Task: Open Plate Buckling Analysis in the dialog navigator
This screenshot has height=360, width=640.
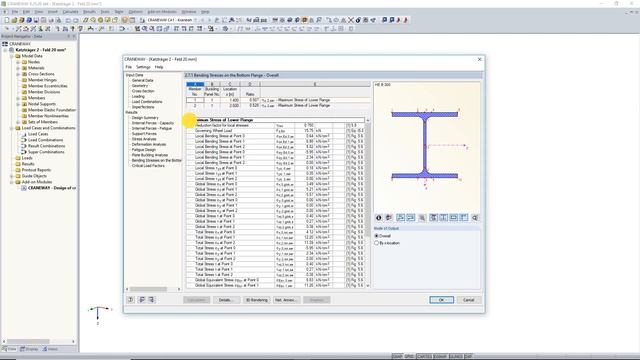Action: tap(150, 155)
